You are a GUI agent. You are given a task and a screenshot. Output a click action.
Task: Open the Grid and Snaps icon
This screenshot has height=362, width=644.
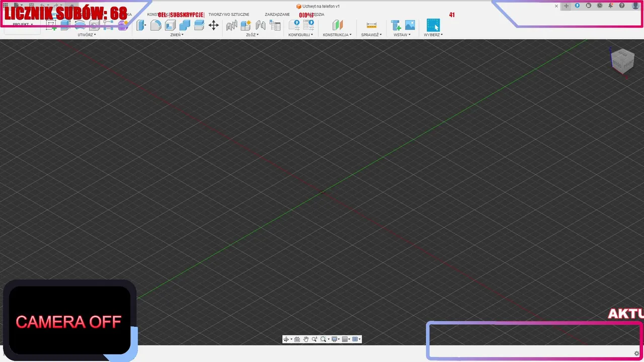pyautogui.click(x=345, y=339)
